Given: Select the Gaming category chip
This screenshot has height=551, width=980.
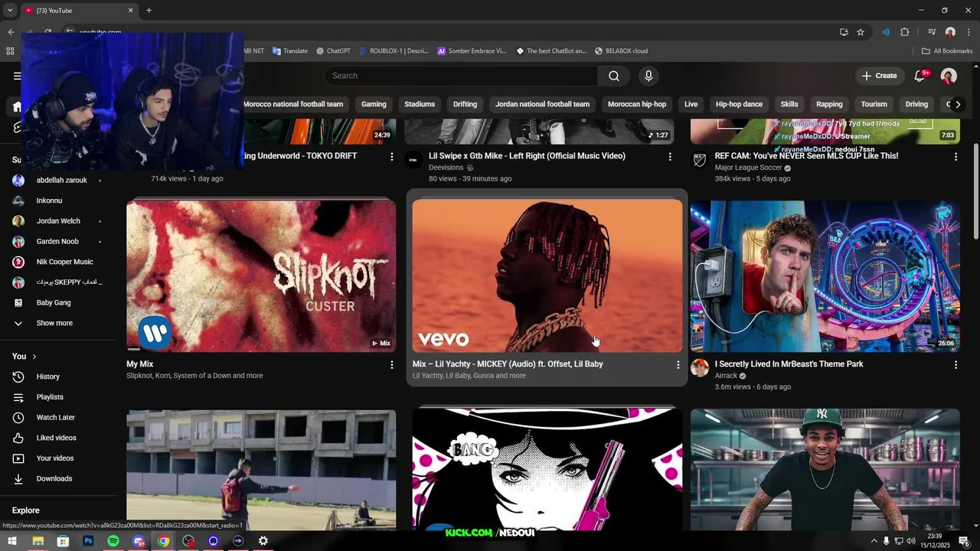Looking at the screenshot, I should pos(374,104).
